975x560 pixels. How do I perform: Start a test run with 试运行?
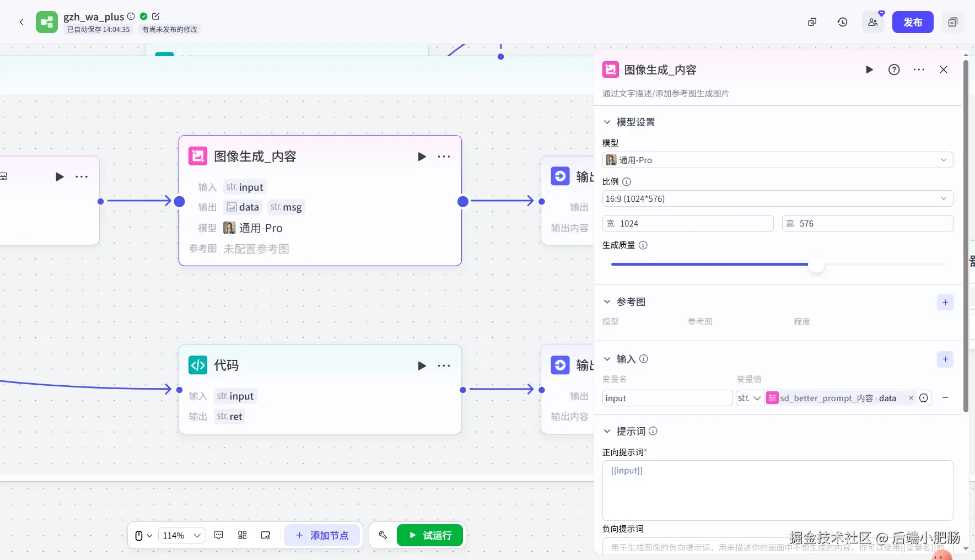point(430,535)
